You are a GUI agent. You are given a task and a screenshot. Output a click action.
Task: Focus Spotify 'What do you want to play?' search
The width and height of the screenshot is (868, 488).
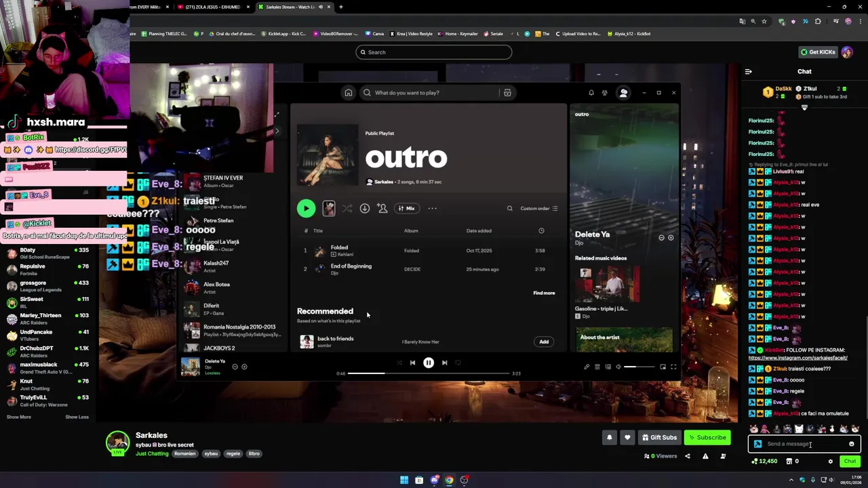tap(431, 93)
